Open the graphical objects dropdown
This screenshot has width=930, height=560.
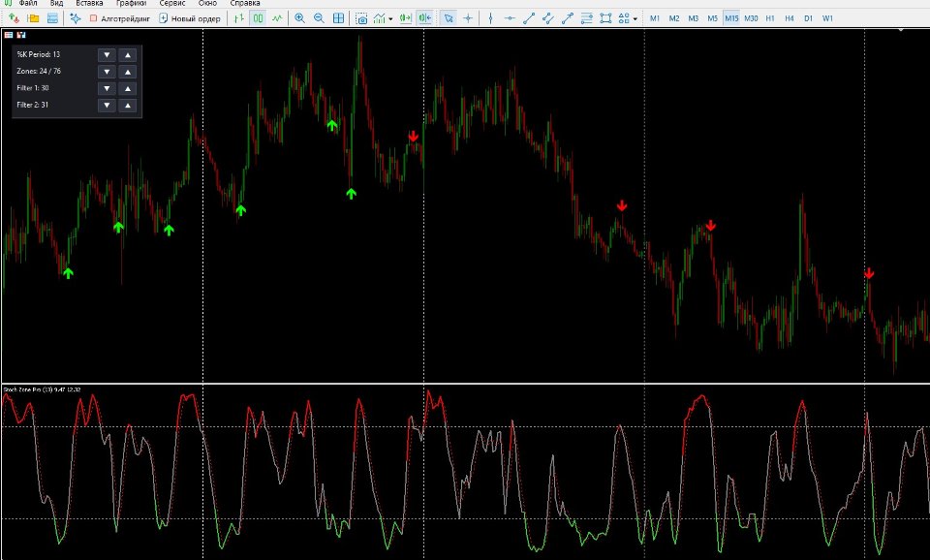pos(635,19)
